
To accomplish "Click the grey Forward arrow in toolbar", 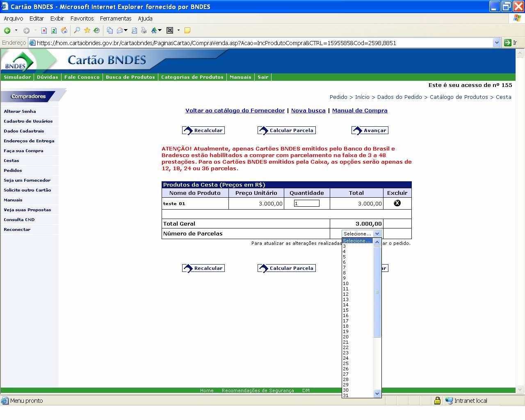I will pos(26,30).
